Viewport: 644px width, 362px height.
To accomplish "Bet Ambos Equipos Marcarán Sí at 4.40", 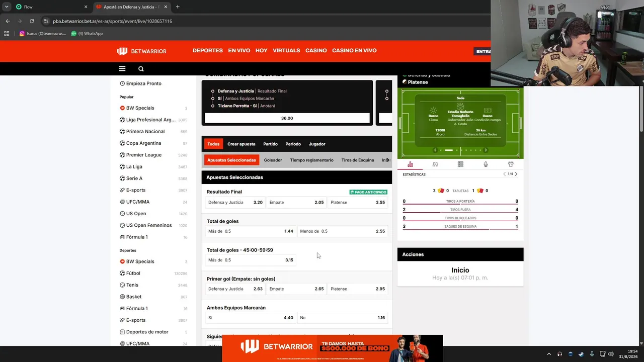I will (251, 318).
